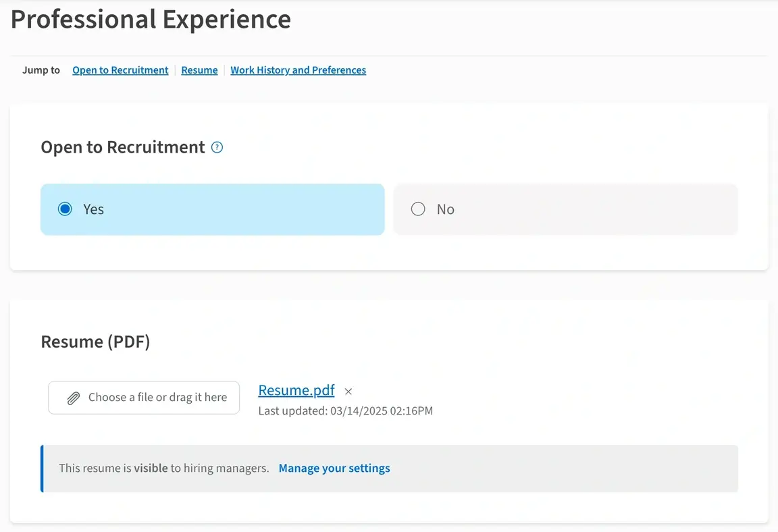Click the Choose a file upload box
778x532 pixels.
[x=144, y=398]
